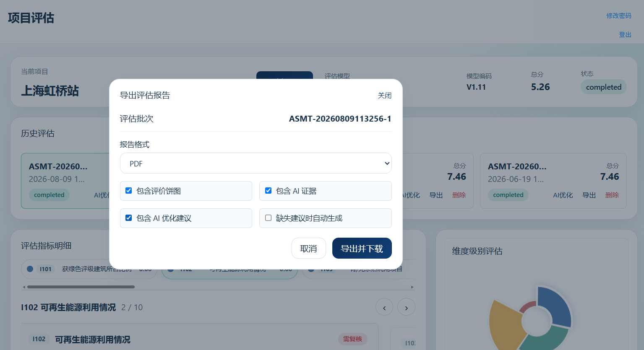Screen dimensions: 644x350
Task: Uncheck the 包含 AI 证据 checkbox
Action: (269, 191)
